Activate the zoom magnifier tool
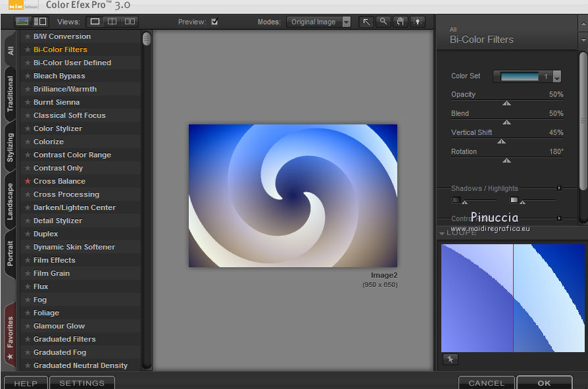Image resolution: width=588 pixels, height=389 pixels. (x=383, y=22)
